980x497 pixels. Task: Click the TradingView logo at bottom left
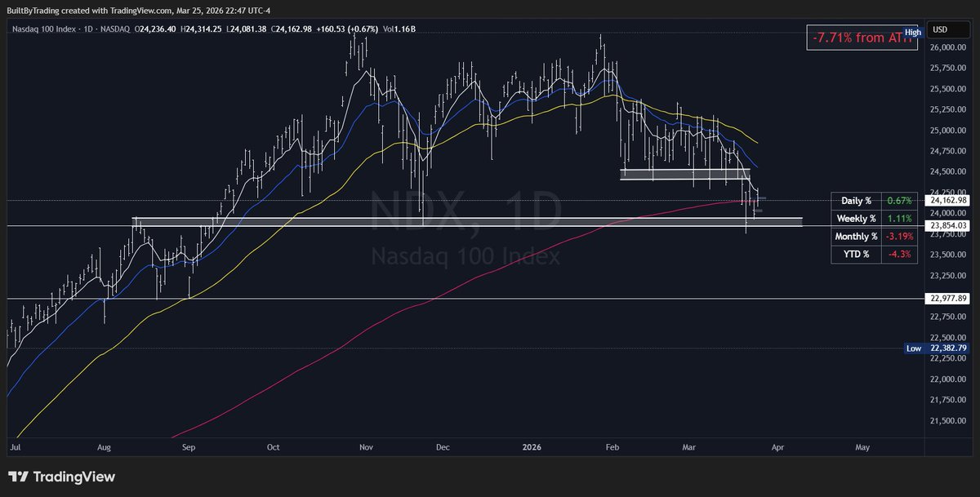coord(61,477)
